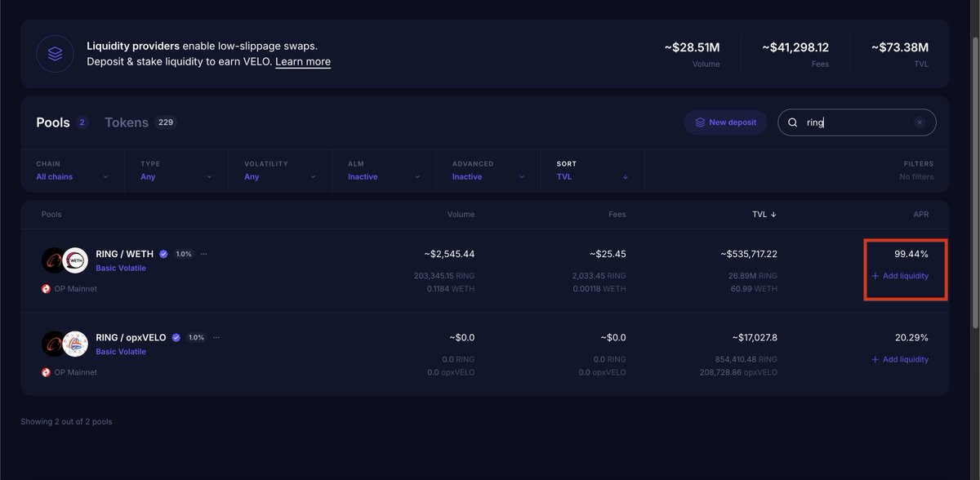Open the more options menu for RING / WETH
This screenshot has width=980, height=480.
(x=204, y=254)
